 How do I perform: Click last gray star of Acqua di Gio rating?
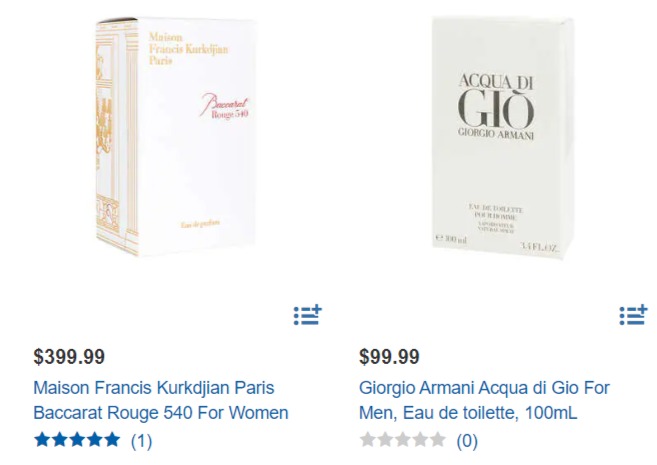point(437,440)
